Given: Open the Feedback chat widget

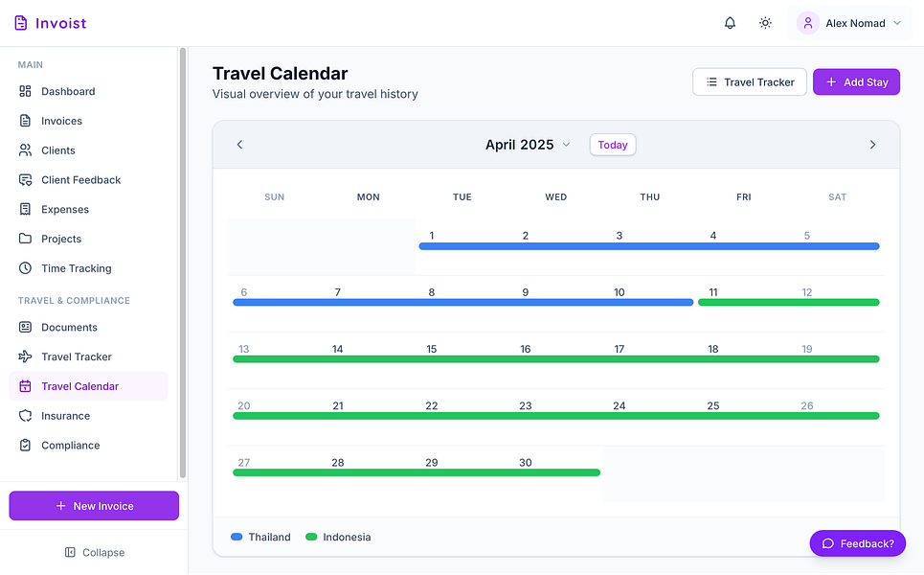Looking at the screenshot, I should click(x=857, y=543).
